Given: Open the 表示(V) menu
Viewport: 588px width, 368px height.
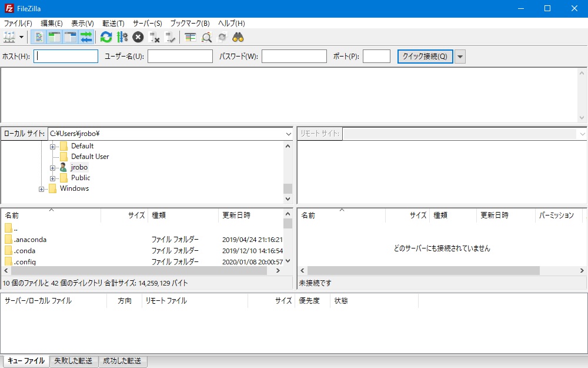Looking at the screenshot, I should pos(82,24).
